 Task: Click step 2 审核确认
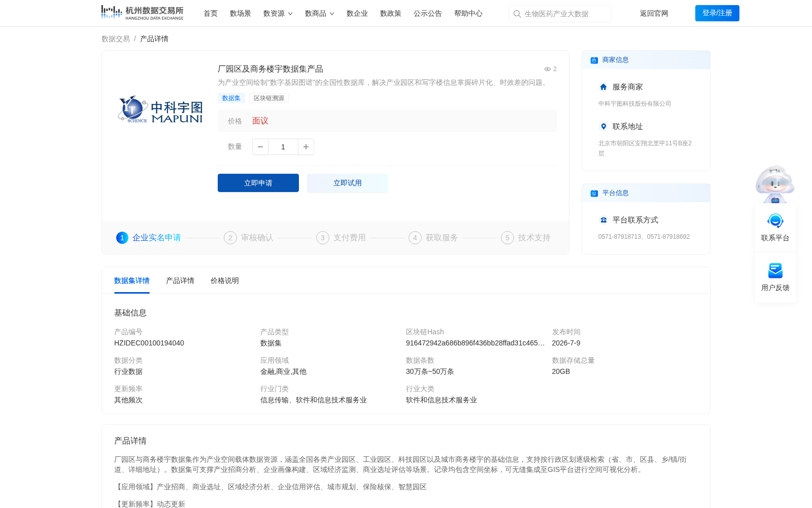coord(249,238)
